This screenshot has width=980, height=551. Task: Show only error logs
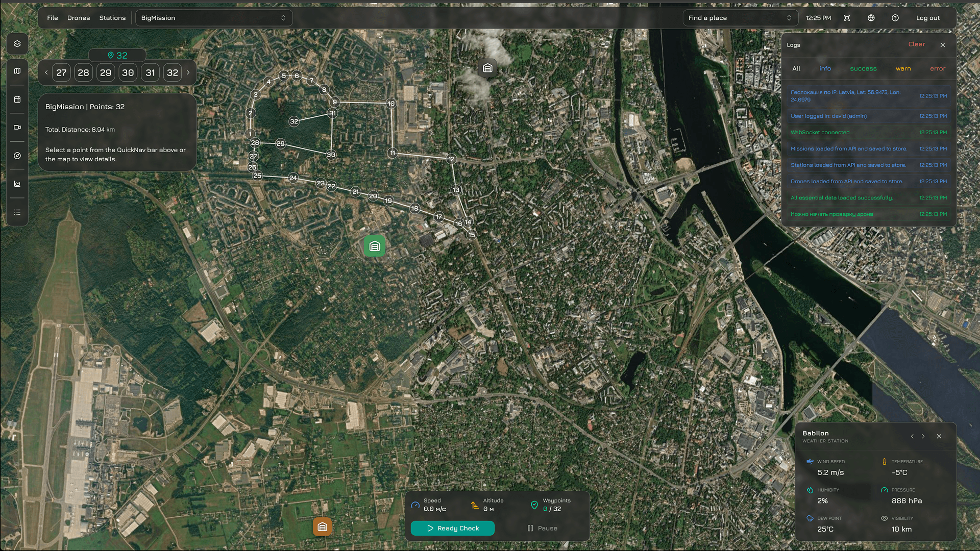937,69
